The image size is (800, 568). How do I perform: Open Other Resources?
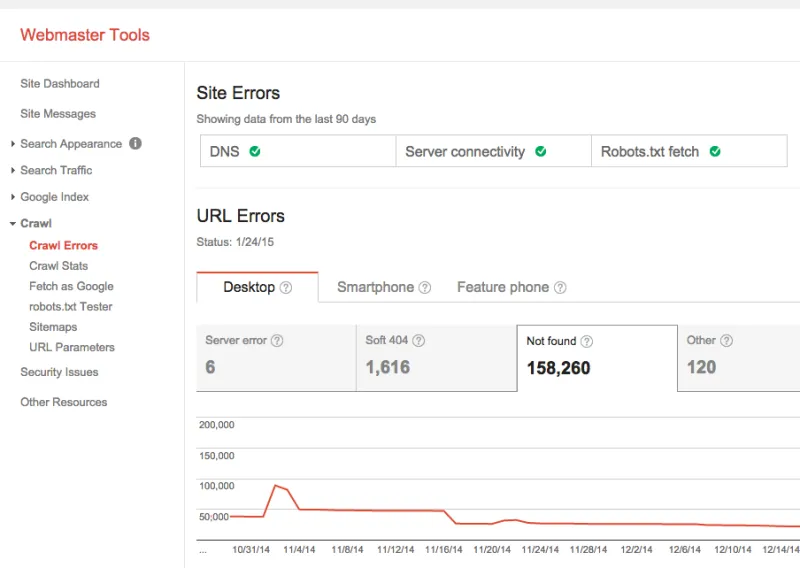coord(64,402)
